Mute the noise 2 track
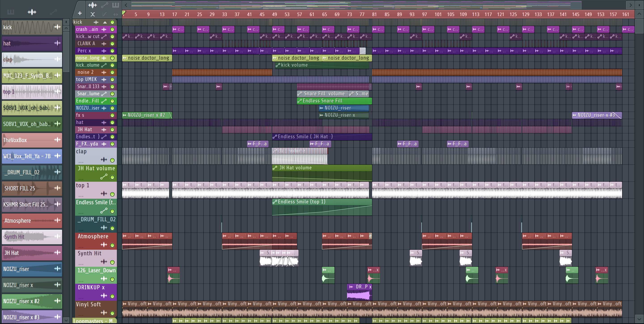This screenshot has height=324, width=644. (x=112, y=72)
